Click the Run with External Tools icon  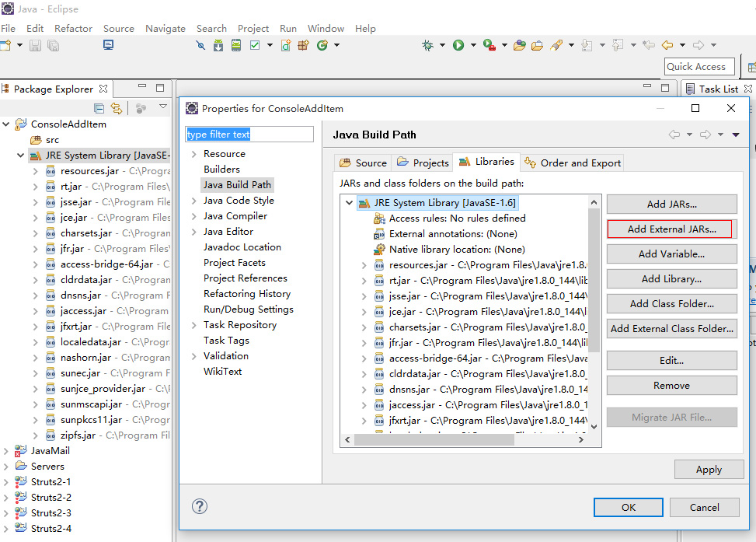point(489,45)
